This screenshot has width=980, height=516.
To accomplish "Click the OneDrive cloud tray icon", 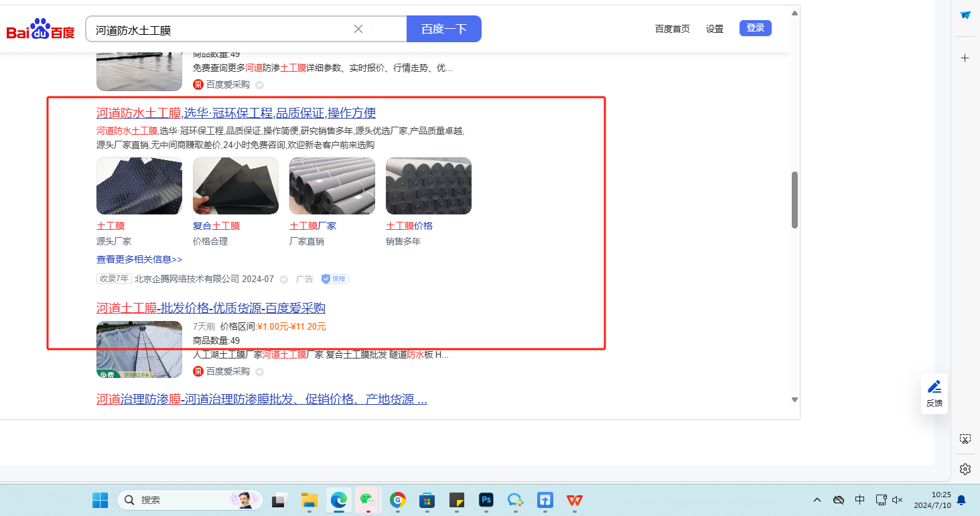I will 838,500.
